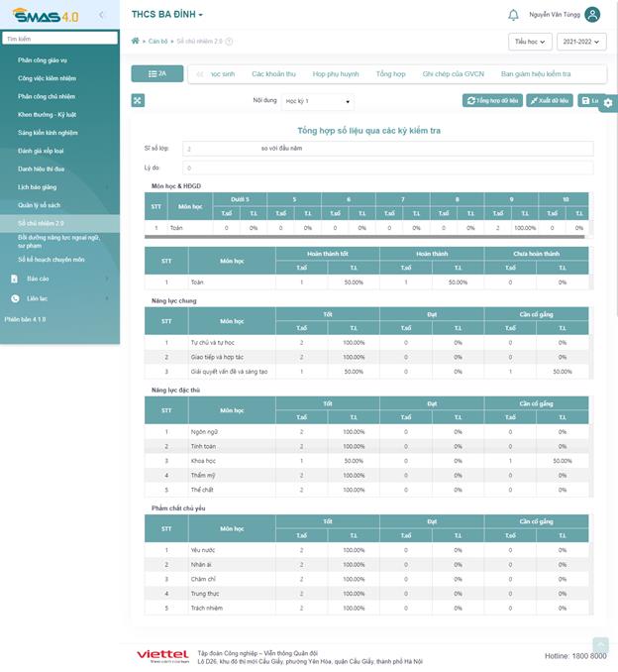Switch to the Tổng hợp tab
Image resolution: width=618 pixels, height=672 pixels.
point(390,74)
